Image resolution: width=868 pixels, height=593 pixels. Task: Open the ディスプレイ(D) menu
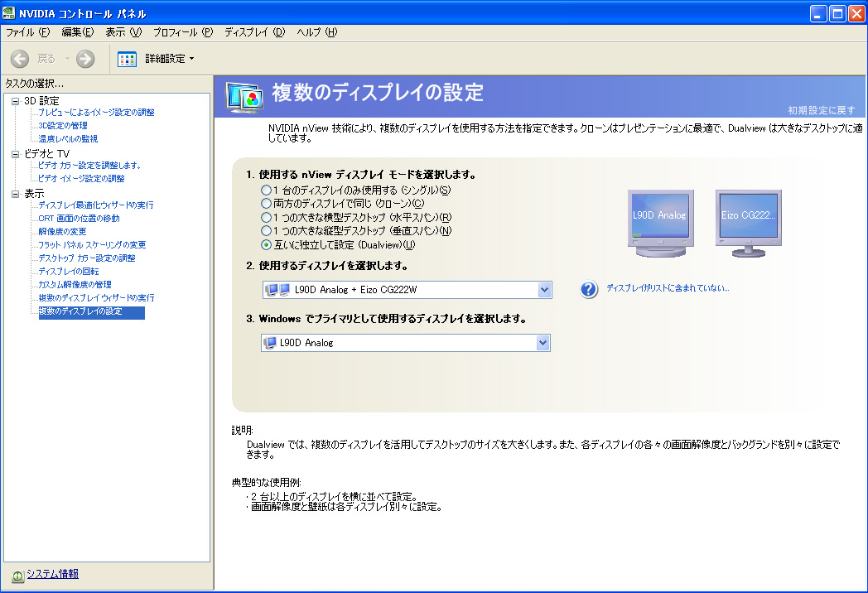point(254,32)
